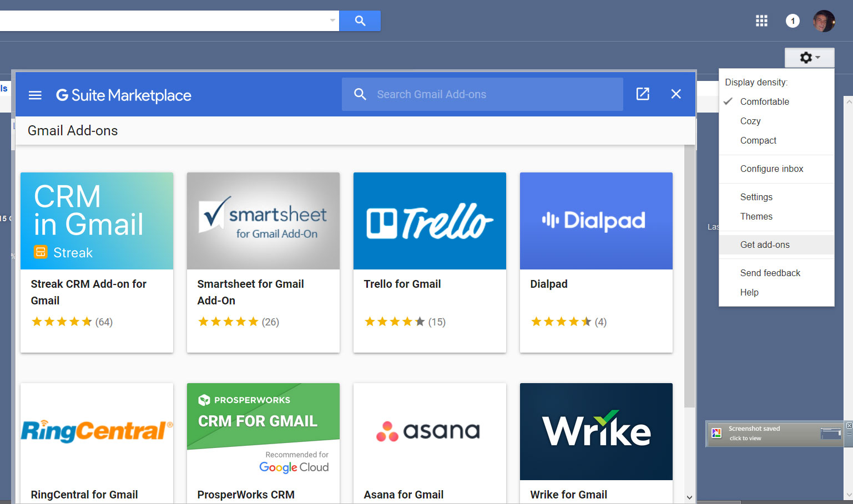Click the Marketplace scrollbar down arrow
853x504 pixels.
[689, 497]
